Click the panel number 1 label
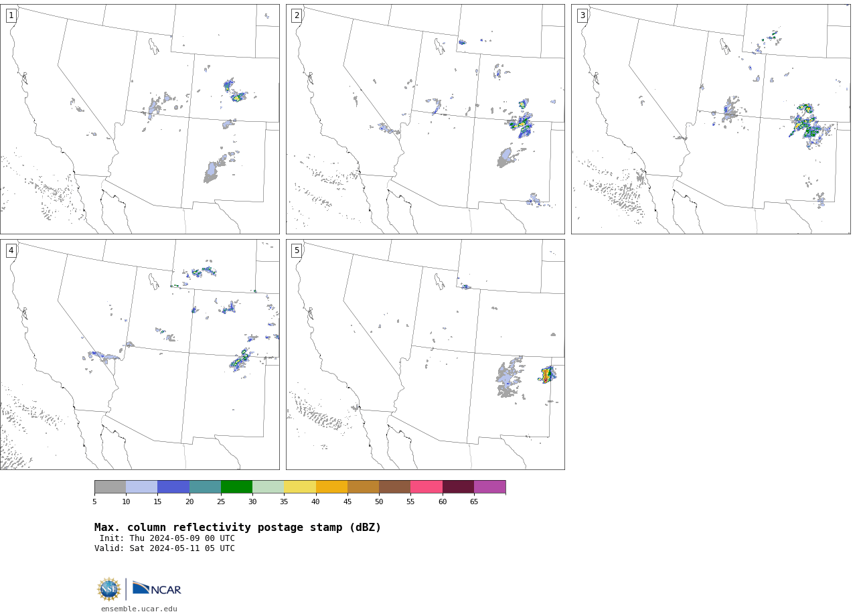857x616 pixels. [x=11, y=15]
